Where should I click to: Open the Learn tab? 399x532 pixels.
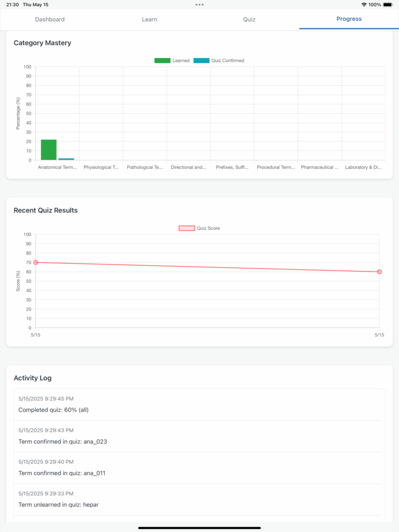click(150, 19)
